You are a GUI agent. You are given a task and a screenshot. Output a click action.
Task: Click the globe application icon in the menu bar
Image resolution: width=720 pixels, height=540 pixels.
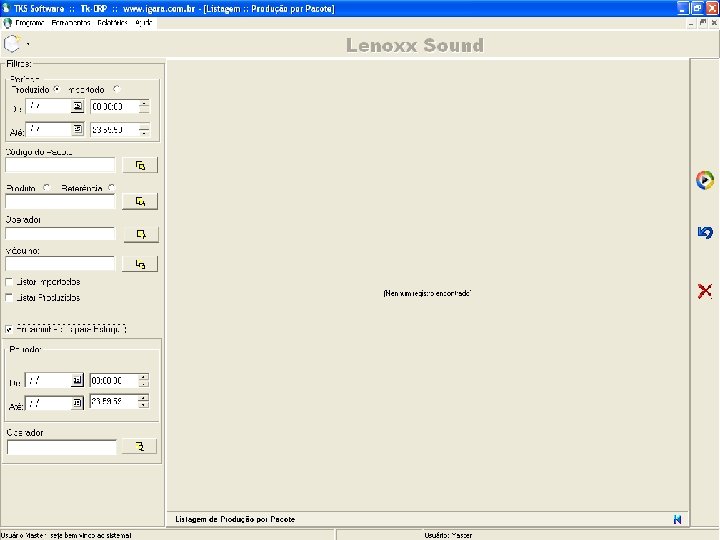[7, 22]
